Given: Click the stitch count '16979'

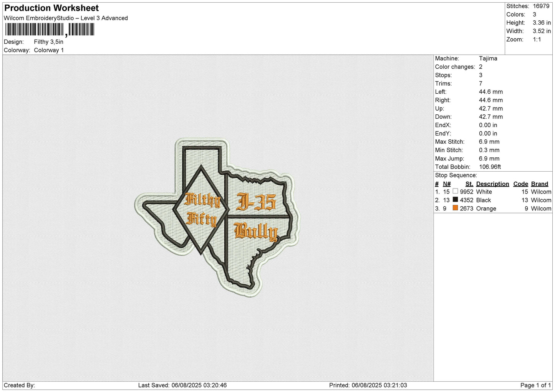Looking at the screenshot, I should coord(541,6).
